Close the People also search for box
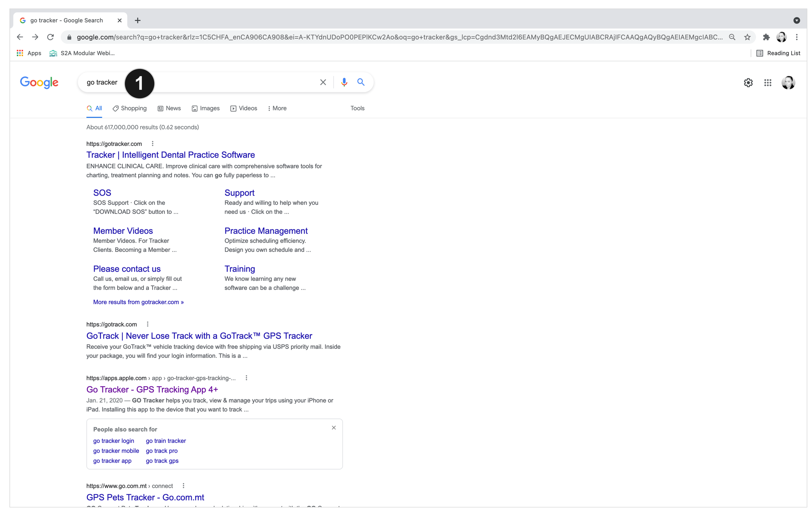The width and height of the screenshot is (812, 516). (x=334, y=428)
